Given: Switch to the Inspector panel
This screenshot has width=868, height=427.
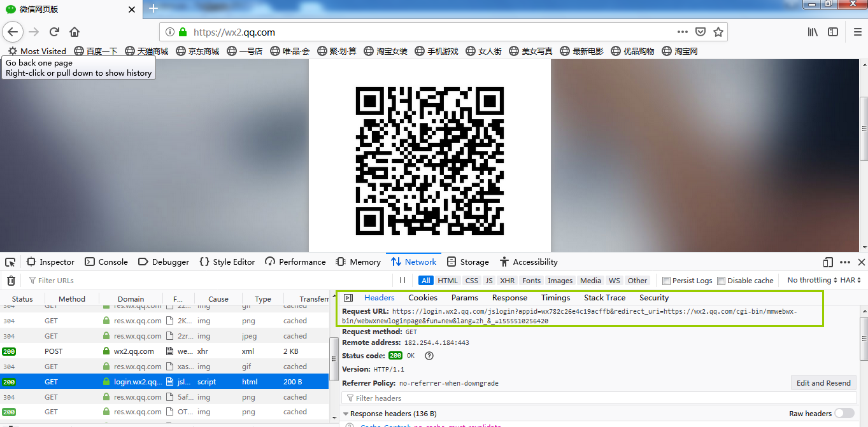Looking at the screenshot, I should 50,262.
